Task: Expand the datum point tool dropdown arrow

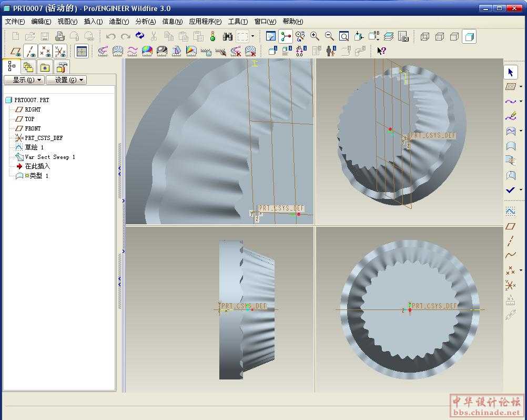Action: tap(521, 271)
